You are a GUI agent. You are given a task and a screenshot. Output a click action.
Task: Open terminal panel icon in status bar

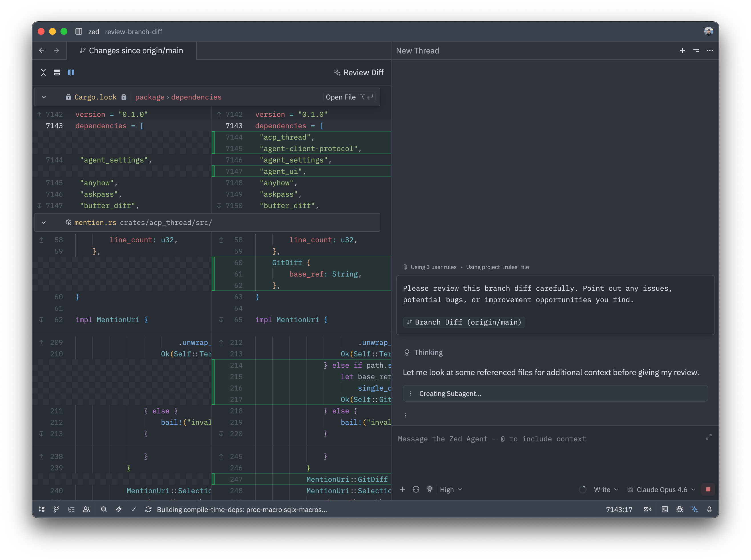click(x=665, y=509)
